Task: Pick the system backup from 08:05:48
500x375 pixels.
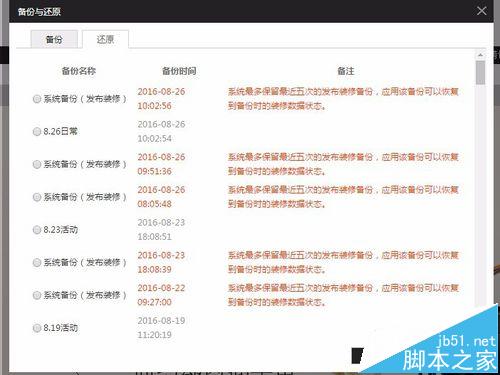Action: (x=36, y=197)
